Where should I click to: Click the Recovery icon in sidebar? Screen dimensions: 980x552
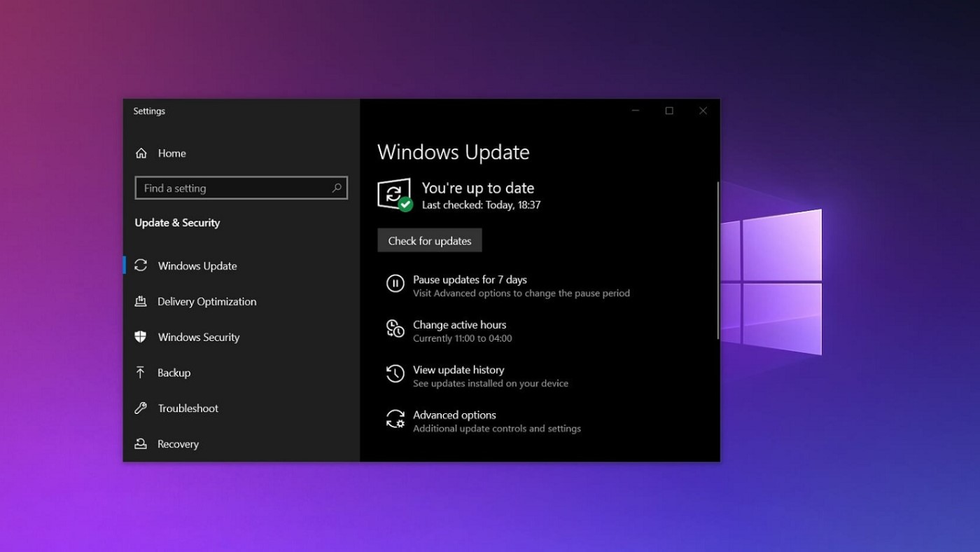(141, 443)
